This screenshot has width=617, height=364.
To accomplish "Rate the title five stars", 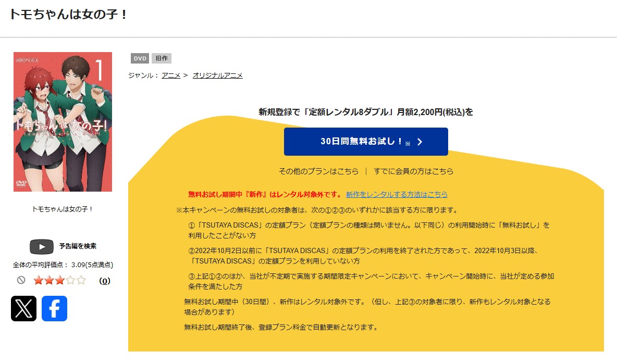I will point(81,281).
